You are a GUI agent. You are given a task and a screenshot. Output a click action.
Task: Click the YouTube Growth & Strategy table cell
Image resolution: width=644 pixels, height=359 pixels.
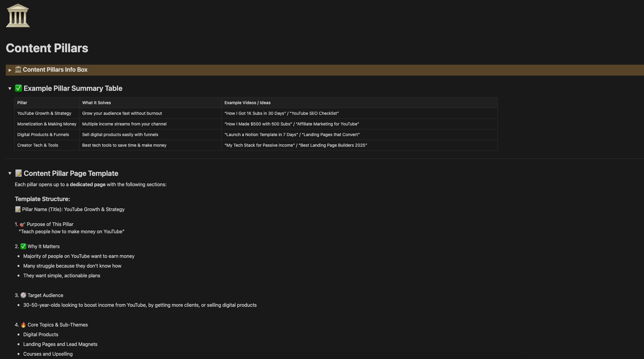44,114
